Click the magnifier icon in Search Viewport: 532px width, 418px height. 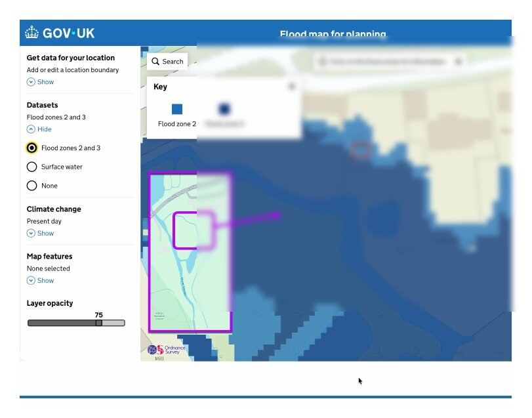155,62
